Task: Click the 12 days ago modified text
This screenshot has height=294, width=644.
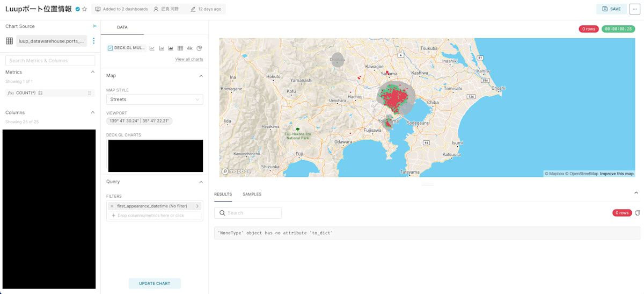Action: (210, 9)
